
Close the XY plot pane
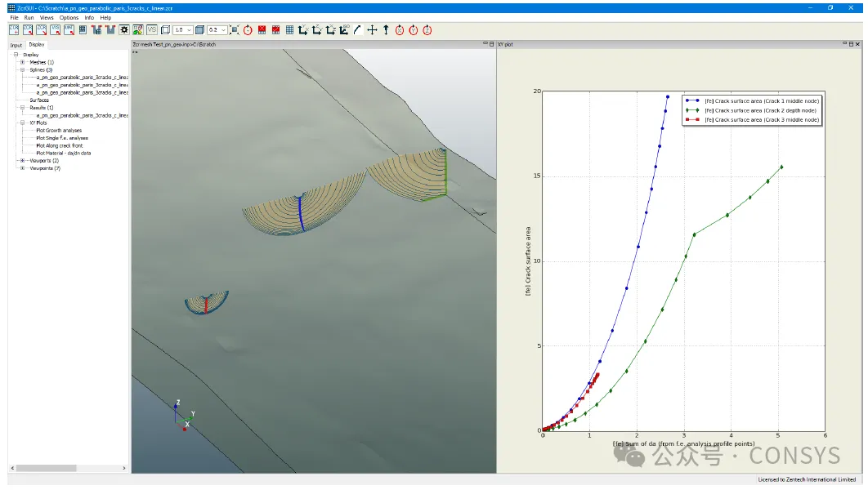click(857, 43)
